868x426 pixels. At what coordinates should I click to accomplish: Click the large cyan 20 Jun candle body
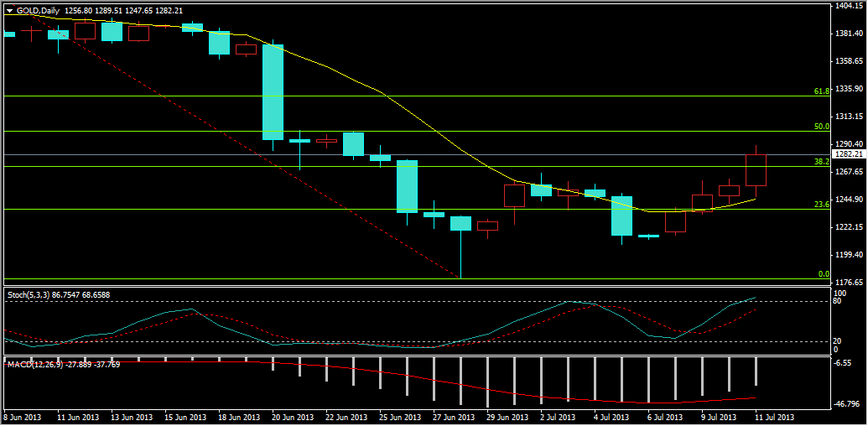(x=273, y=92)
